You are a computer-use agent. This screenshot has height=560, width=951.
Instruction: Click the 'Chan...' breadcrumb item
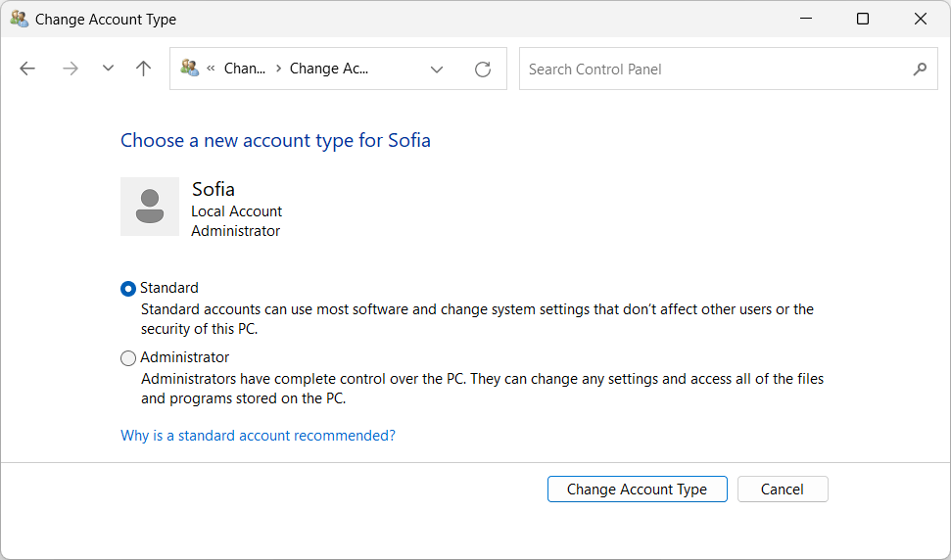(244, 69)
